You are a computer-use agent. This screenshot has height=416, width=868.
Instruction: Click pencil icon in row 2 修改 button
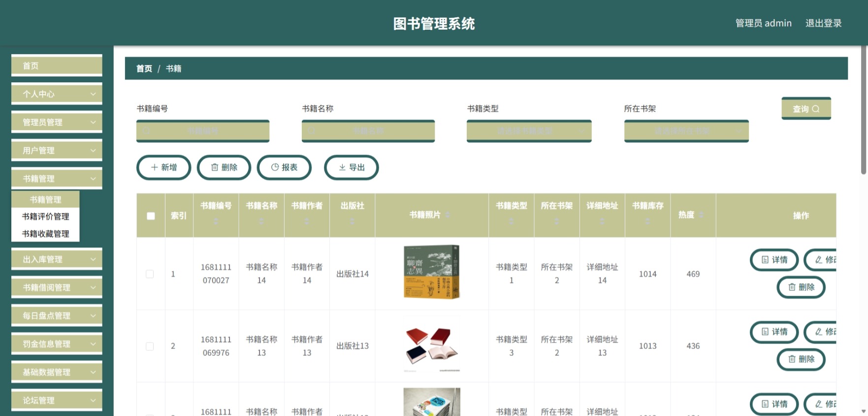[819, 332]
